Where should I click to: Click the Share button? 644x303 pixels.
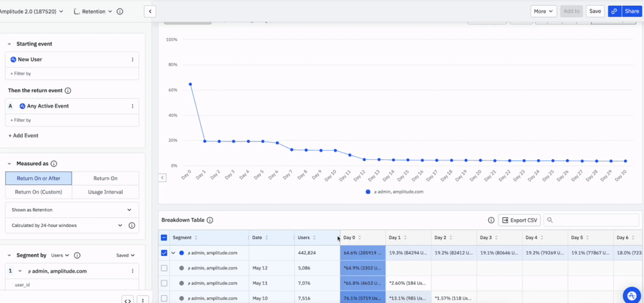point(632,12)
